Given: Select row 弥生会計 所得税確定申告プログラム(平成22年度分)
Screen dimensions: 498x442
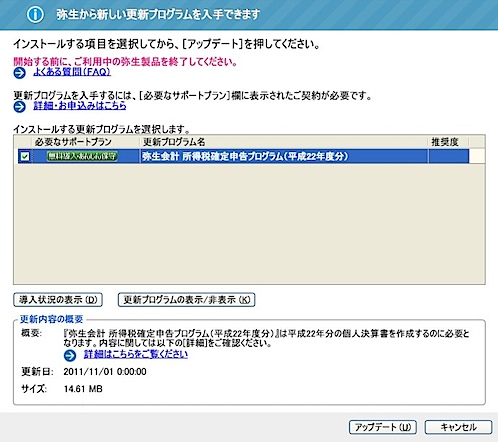Looking at the screenshot, I should [x=243, y=156].
